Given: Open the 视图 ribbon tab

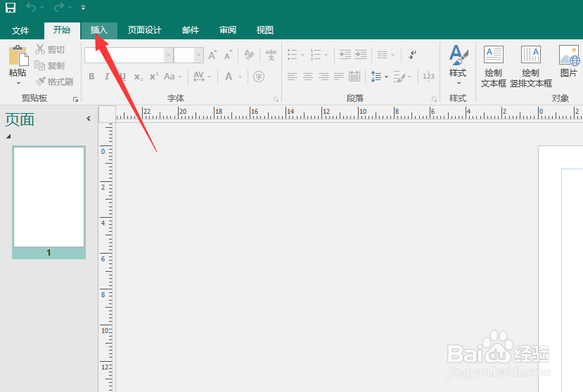Looking at the screenshot, I should [265, 30].
